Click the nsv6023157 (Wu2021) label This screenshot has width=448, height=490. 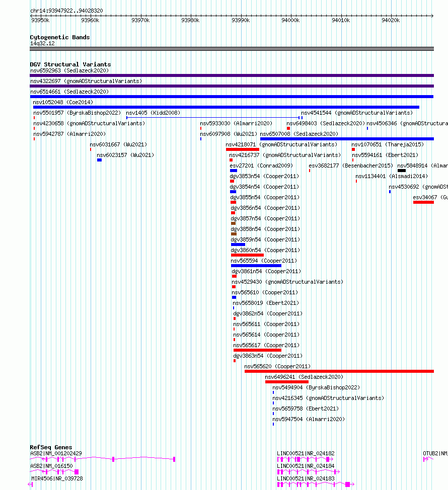[x=125, y=155]
